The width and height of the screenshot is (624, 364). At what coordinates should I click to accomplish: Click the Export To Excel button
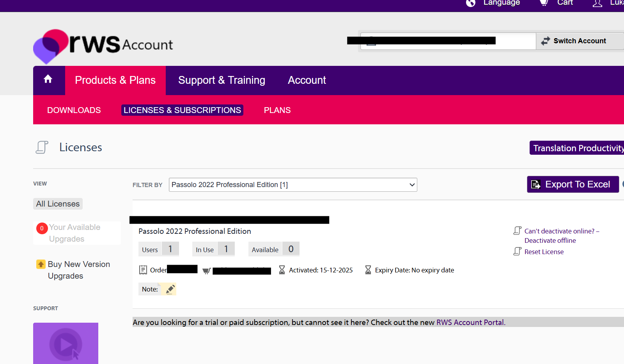(x=573, y=184)
